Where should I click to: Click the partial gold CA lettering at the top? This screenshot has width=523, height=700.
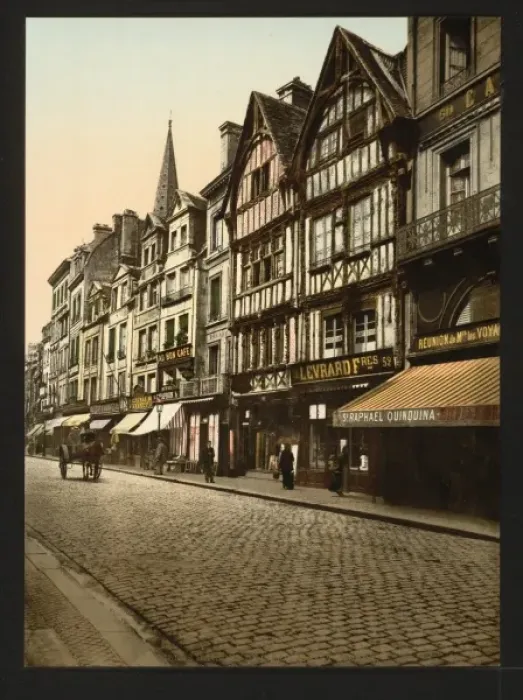click(481, 94)
